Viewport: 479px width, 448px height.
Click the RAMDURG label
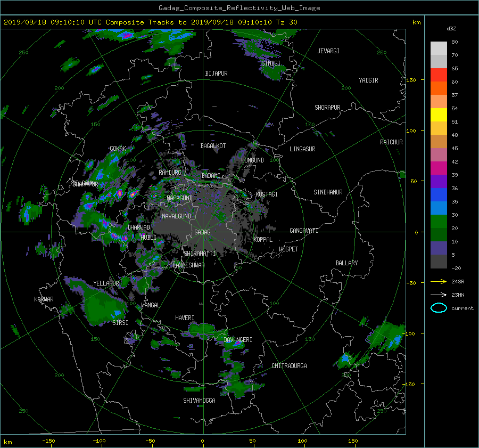170,173
